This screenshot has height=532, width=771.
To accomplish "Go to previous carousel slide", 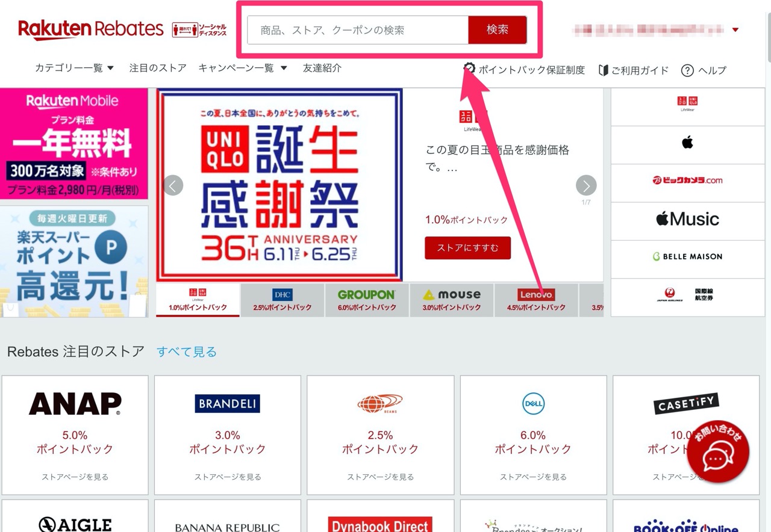I will [x=173, y=185].
